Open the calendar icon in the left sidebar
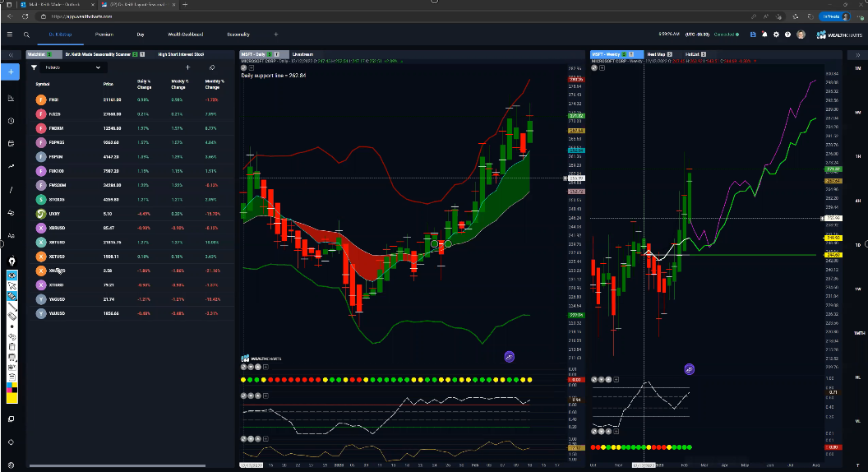This screenshot has width=868, height=472. pyautogui.click(x=11, y=143)
